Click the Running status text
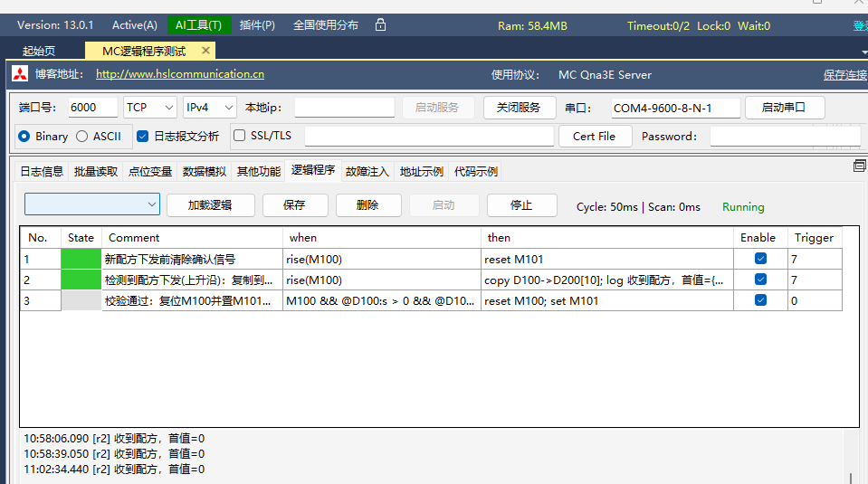868x484 pixels. click(x=743, y=207)
